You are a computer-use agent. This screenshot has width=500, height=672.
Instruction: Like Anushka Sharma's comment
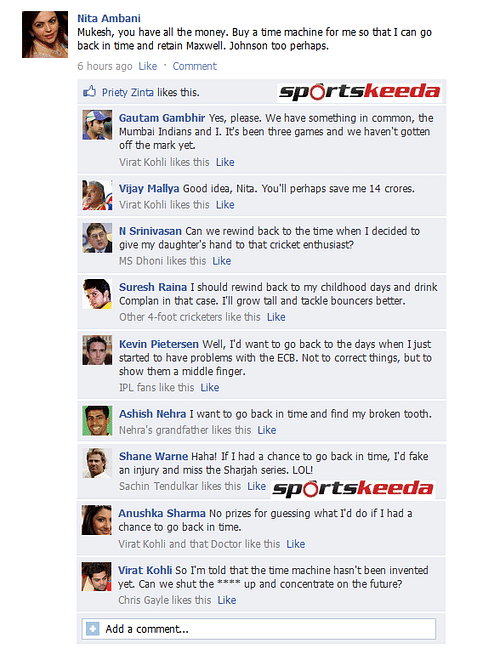point(296,544)
